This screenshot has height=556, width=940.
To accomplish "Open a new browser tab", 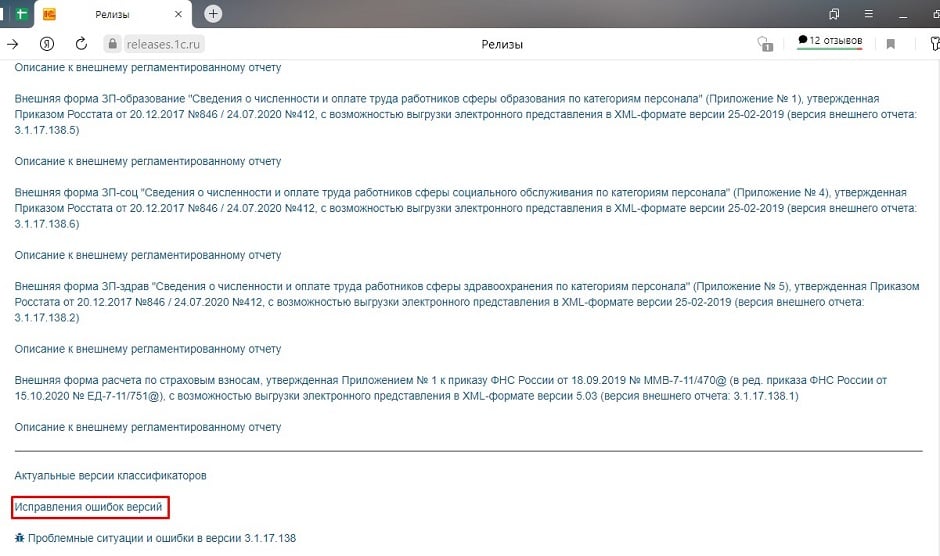I will click(x=213, y=14).
